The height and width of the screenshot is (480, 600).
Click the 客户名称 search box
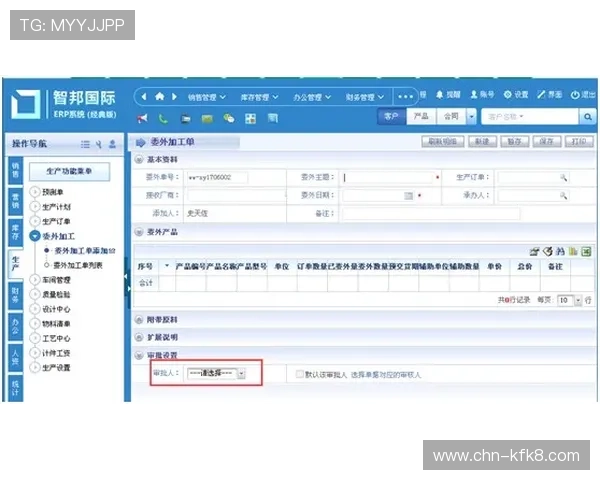click(530, 117)
